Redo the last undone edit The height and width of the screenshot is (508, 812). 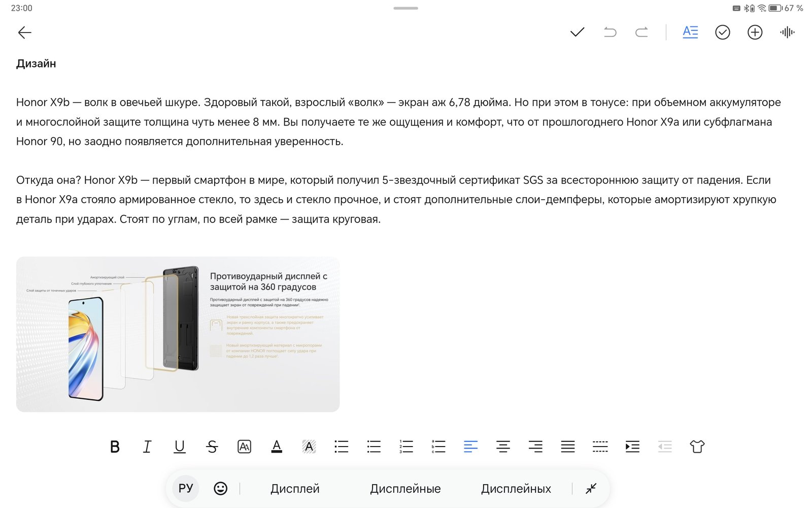point(642,33)
